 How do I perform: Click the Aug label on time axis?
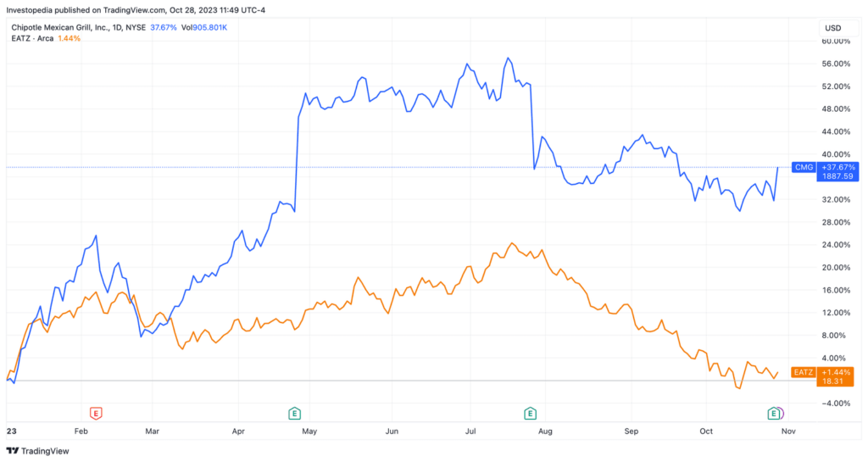(x=545, y=431)
